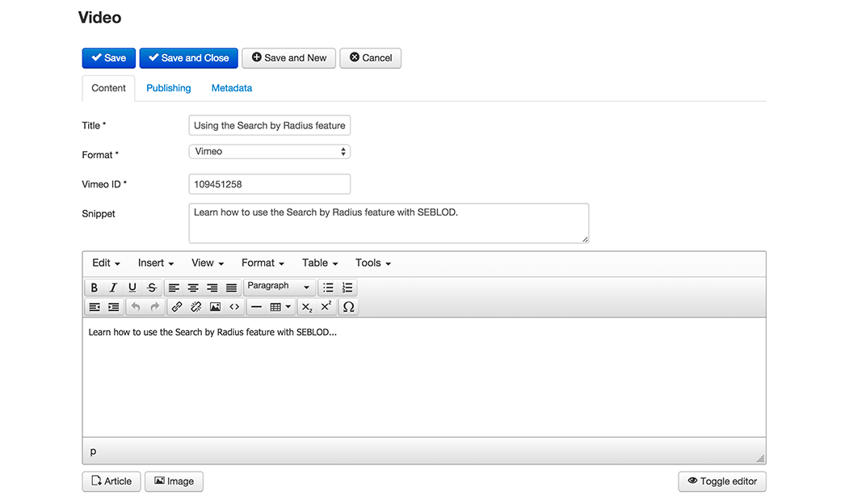
Task: Open the source code view
Action: click(234, 307)
